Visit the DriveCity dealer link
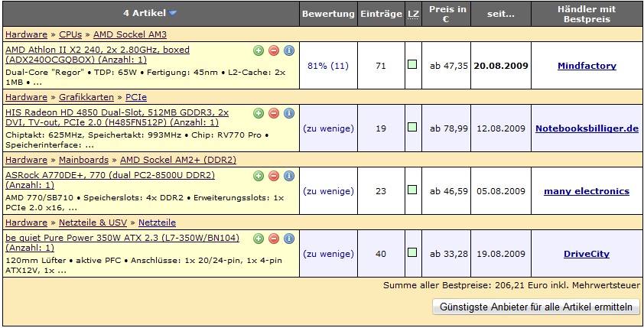 pyautogui.click(x=587, y=254)
